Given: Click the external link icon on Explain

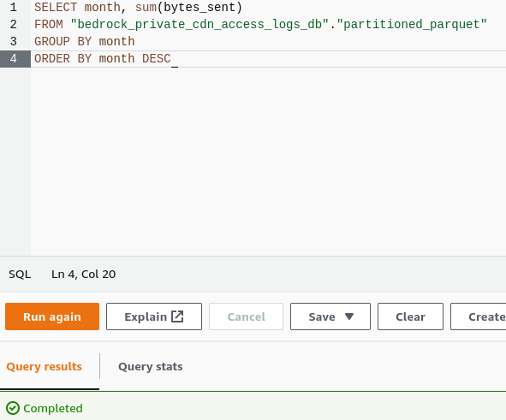Looking at the screenshot, I should click(177, 316).
